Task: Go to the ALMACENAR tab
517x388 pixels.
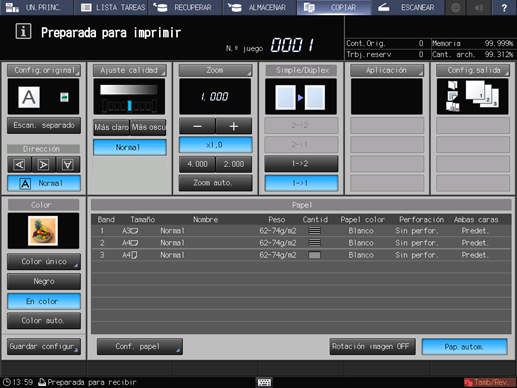Action: tap(260, 7)
